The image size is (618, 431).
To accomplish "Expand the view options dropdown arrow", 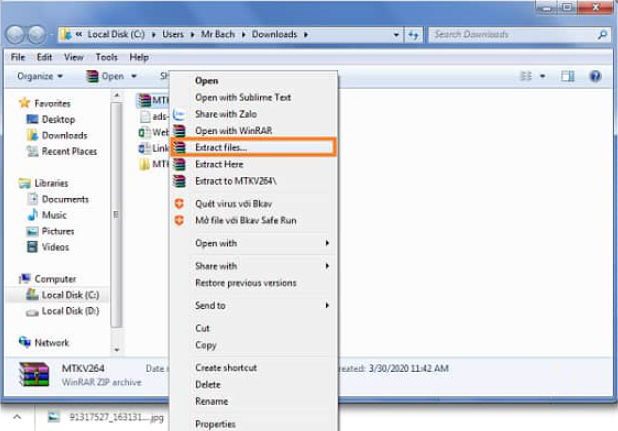I will coord(543,76).
